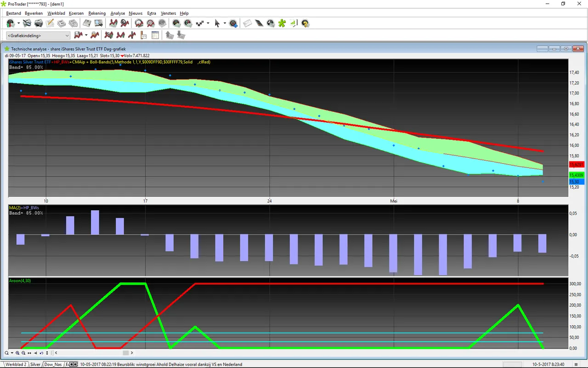Select the arrow pointer tool
The height and width of the screenshot is (368, 588).
[x=217, y=23]
